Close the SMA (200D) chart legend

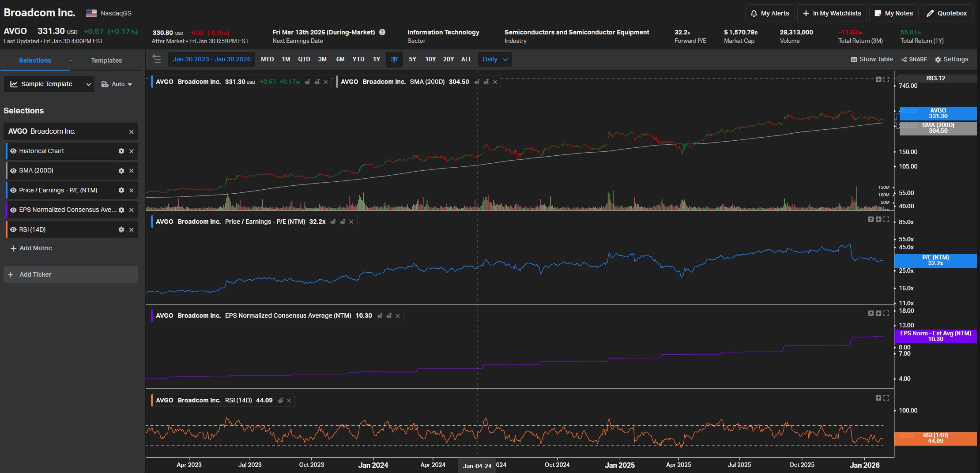[x=495, y=82]
